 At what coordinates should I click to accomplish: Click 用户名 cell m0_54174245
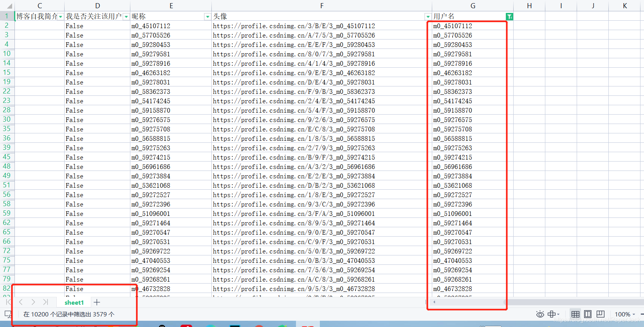tap(473, 101)
